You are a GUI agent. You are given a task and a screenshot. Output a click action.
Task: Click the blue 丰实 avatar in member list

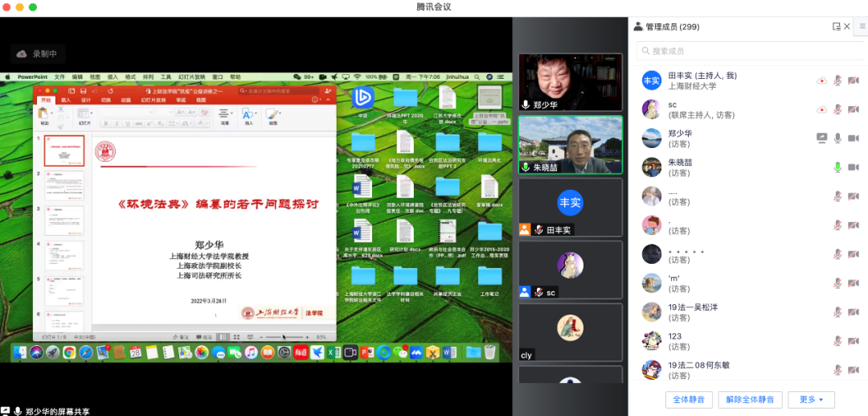(651, 80)
